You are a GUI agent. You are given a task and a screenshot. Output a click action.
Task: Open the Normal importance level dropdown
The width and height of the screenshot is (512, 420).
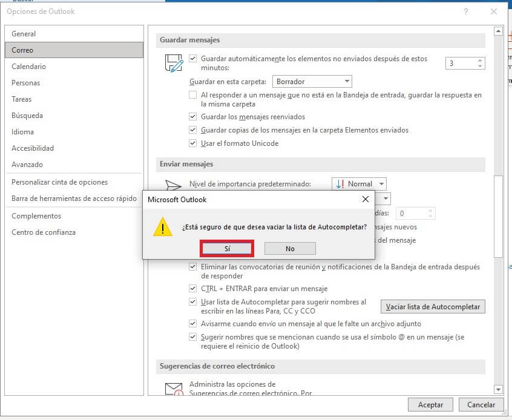click(359, 184)
